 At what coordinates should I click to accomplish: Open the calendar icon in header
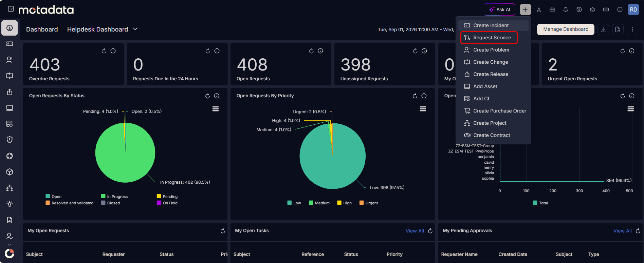tap(552, 10)
